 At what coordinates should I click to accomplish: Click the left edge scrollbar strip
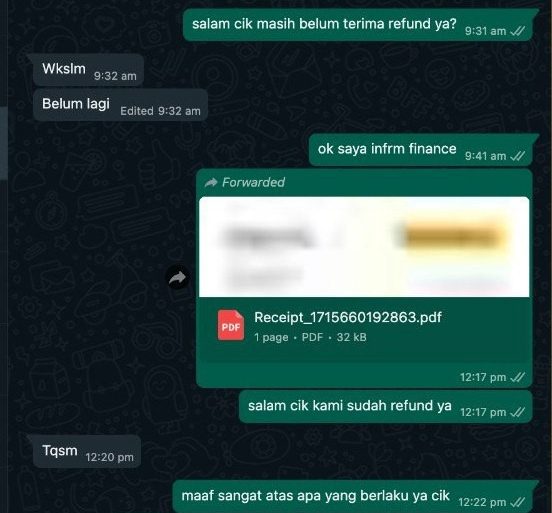(4, 143)
